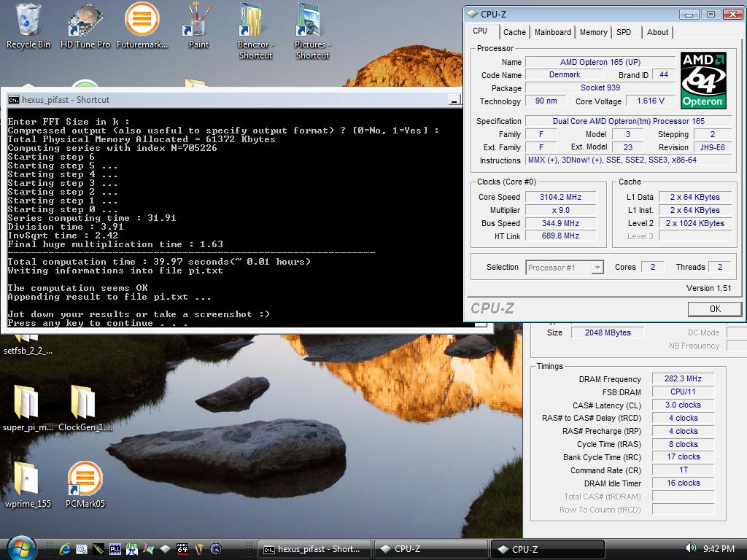The width and height of the screenshot is (747, 560).
Task: Open the About tab in CPU-Z
Action: pos(657,32)
